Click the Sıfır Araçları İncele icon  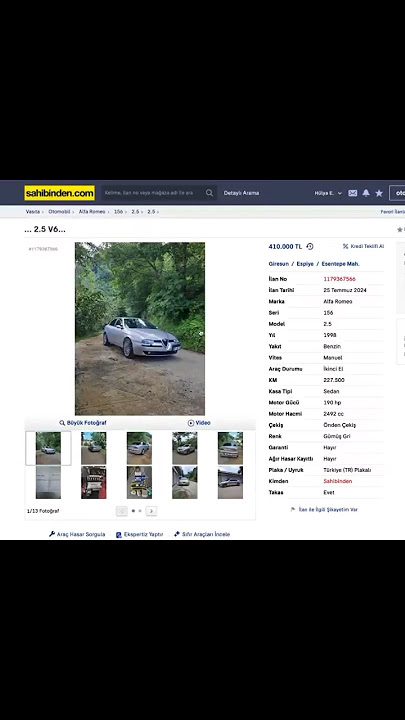click(x=177, y=534)
